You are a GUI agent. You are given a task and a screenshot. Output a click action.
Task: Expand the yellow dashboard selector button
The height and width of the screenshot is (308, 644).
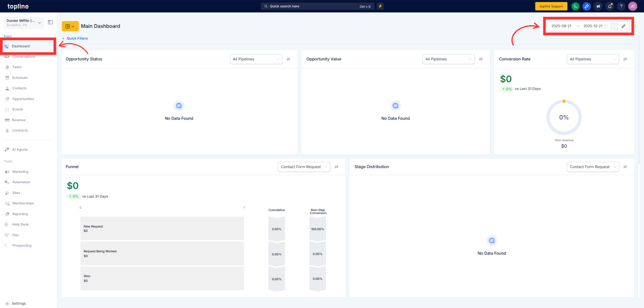(70, 26)
